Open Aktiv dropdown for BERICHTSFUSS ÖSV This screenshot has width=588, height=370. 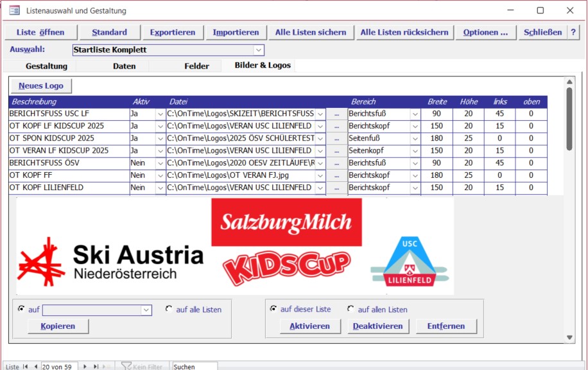click(160, 164)
